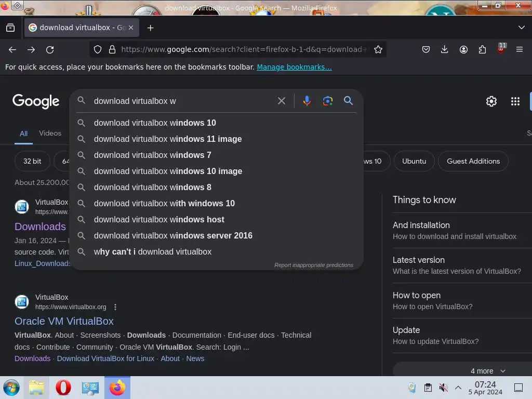Click the Firefox forward arrow button

(x=31, y=49)
